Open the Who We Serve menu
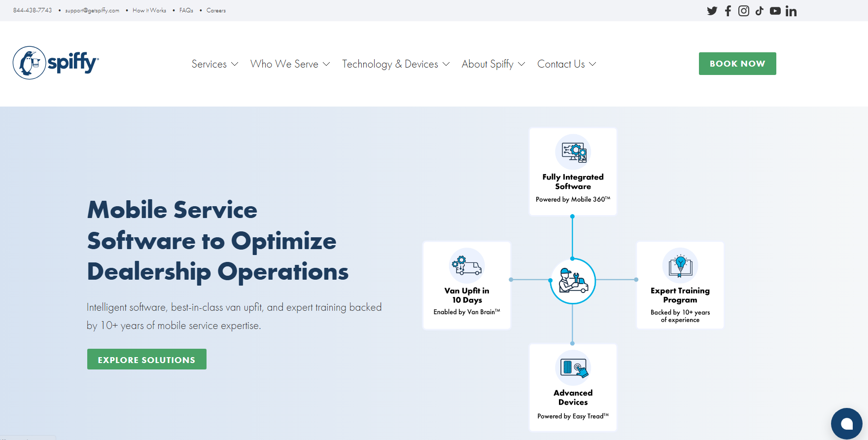Screen dimensions: 868x440 coord(284,64)
